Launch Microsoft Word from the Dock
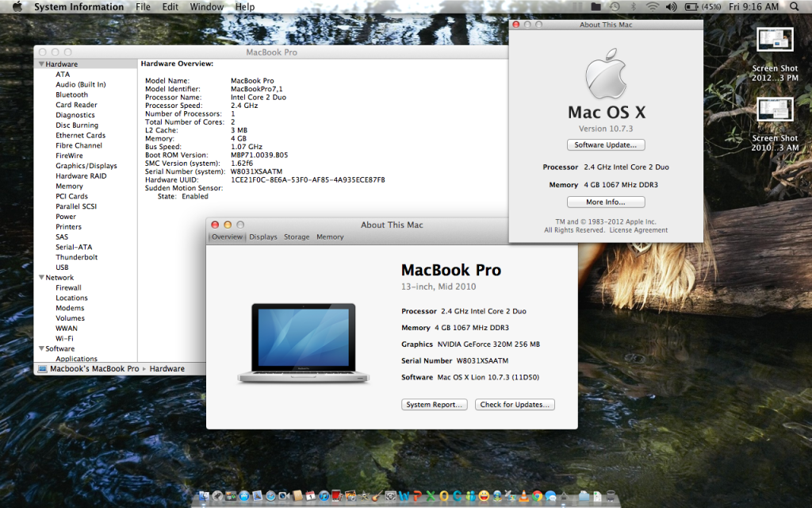Viewport: 812px width, 508px height. (x=404, y=496)
